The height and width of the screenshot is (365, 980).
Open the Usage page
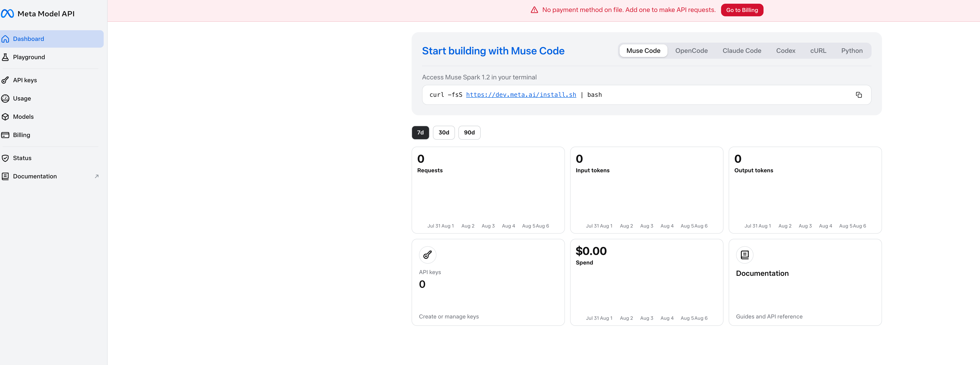pyautogui.click(x=52, y=98)
